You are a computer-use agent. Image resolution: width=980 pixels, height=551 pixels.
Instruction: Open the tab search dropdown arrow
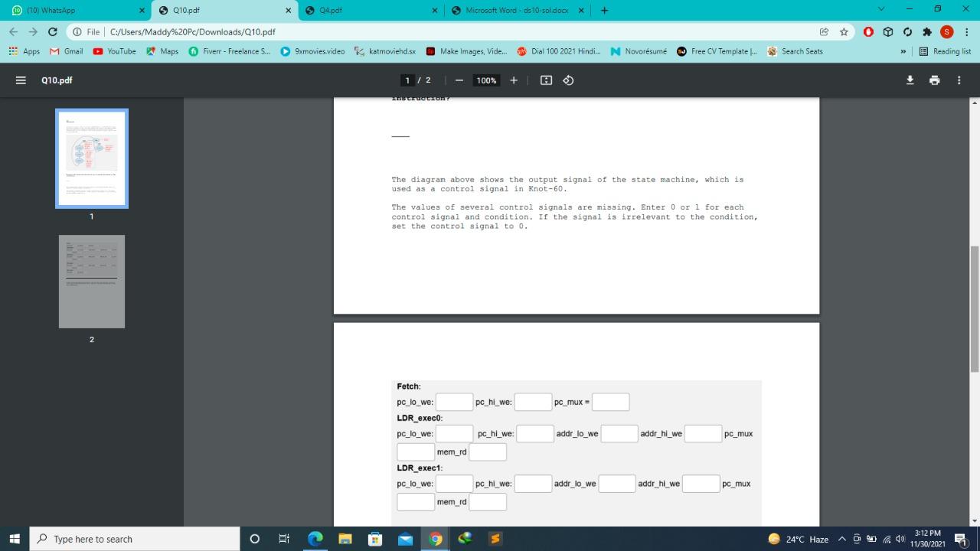[880, 10]
